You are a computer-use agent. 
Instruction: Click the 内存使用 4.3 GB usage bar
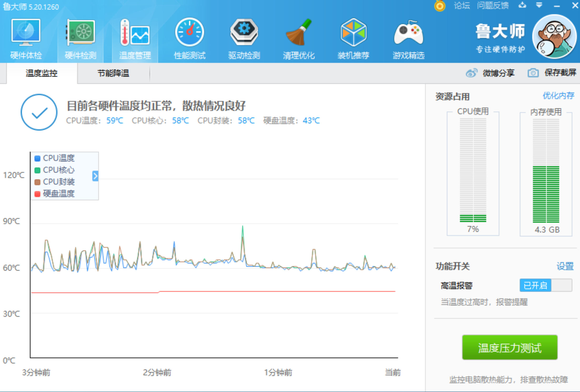[x=546, y=170]
